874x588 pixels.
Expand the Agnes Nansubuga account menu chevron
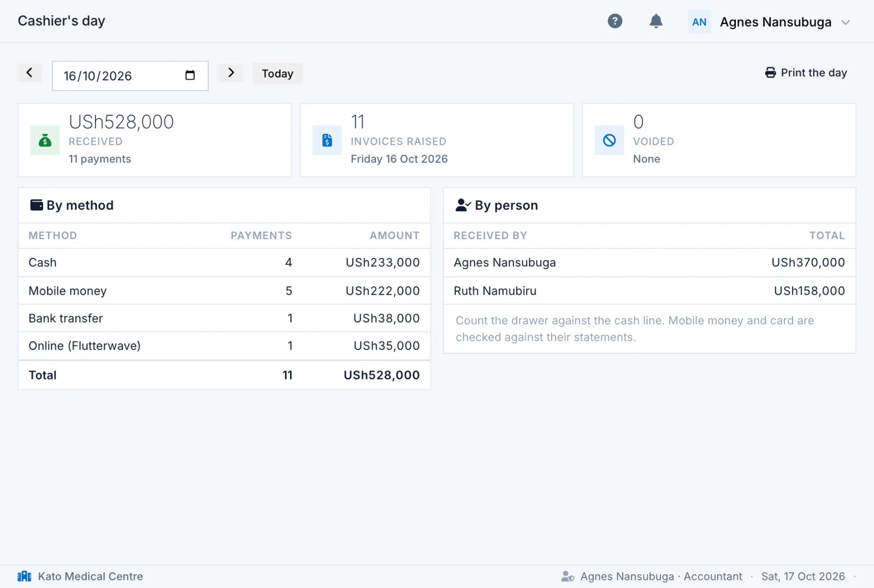[x=846, y=22]
